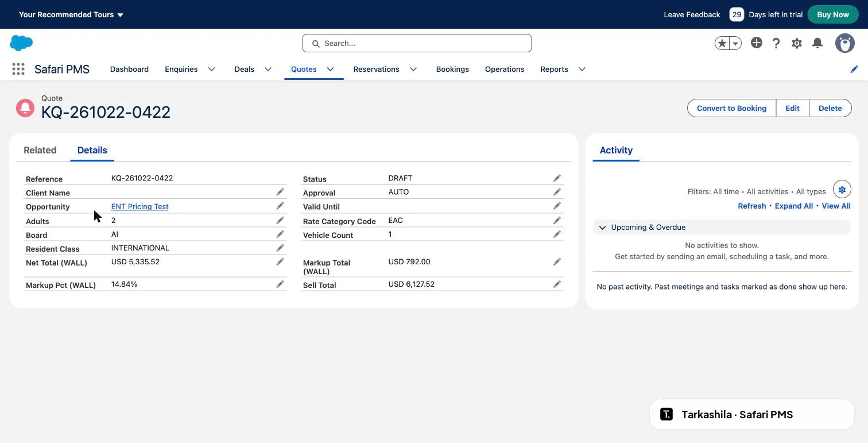Edit the Valid Until field pencil
Image resolution: width=868 pixels, height=443 pixels.
[x=557, y=206]
